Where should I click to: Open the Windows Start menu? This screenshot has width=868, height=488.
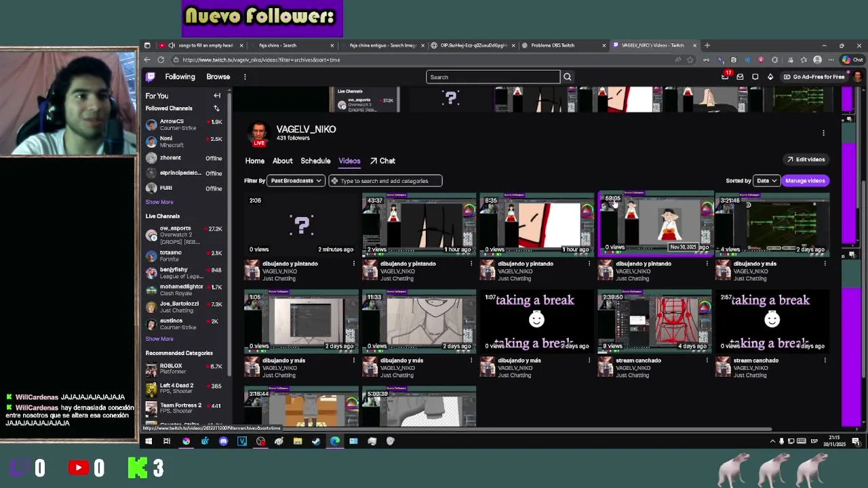(149, 441)
